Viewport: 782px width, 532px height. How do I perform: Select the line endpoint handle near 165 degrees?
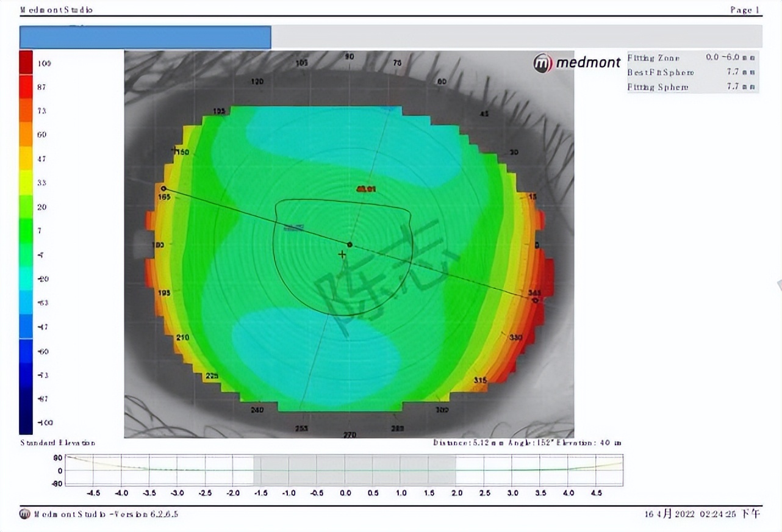click(163, 189)
